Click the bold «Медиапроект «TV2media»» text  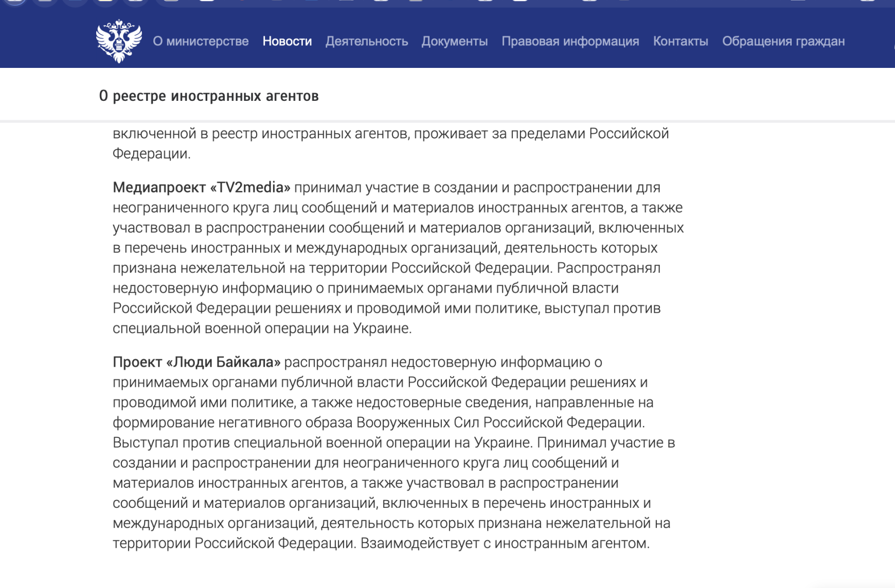coord(201,187)
